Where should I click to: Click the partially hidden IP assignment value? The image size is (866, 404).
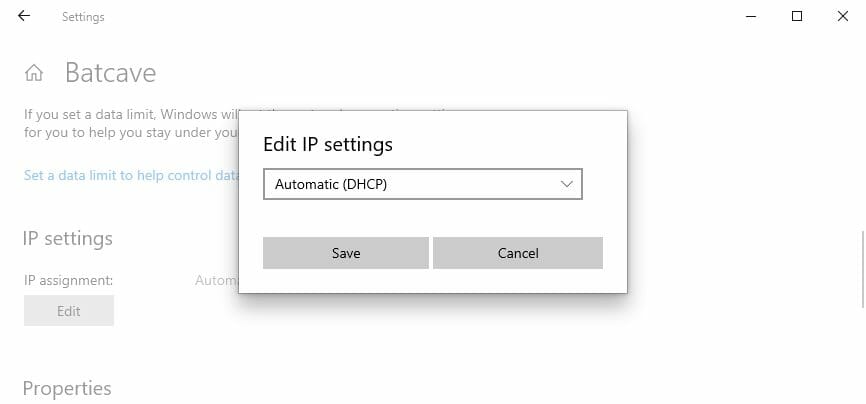[216, 281]
